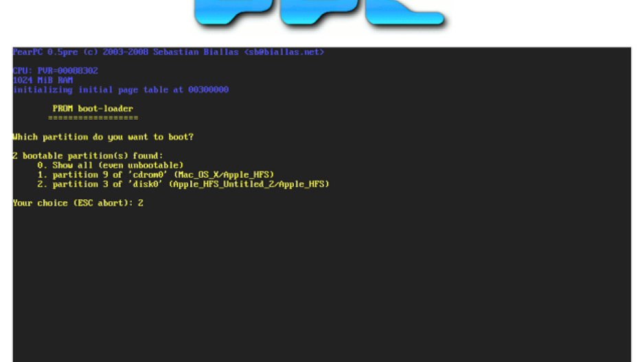Click the row of equals signs under the heading
The width and height of the screenshot is (644, 362).
93,118
